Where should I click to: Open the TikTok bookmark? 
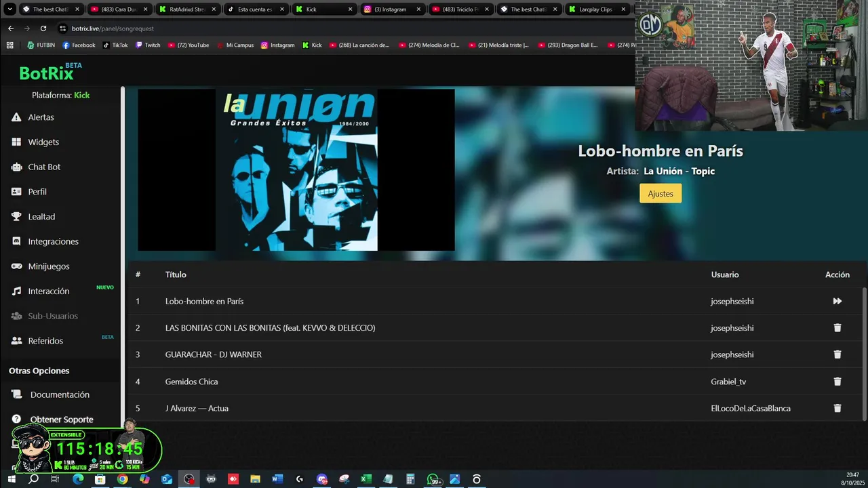tap(115, 45)
